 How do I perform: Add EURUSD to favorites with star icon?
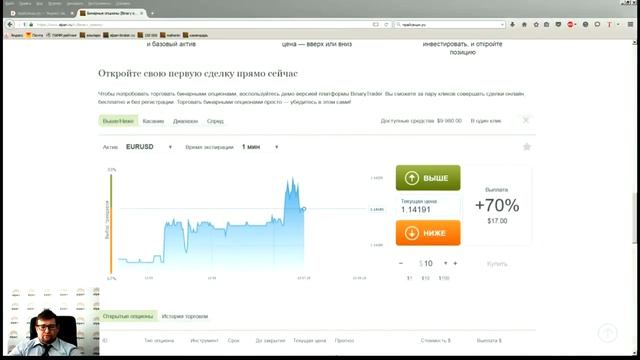pos(527,147)
